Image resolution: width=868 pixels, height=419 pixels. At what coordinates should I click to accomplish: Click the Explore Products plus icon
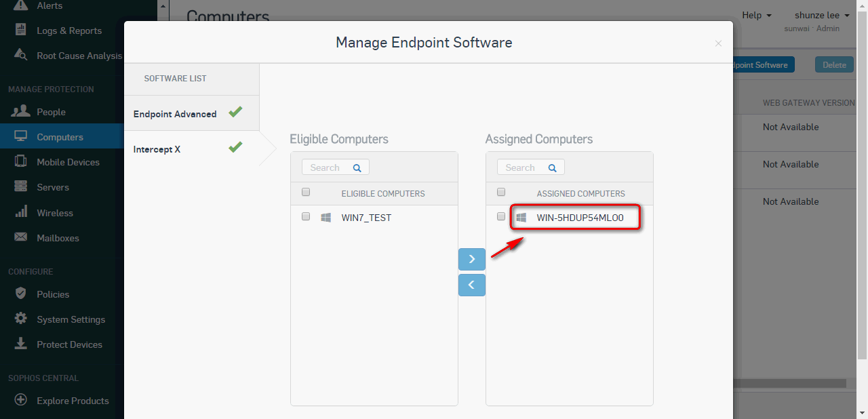coord(21,400)
